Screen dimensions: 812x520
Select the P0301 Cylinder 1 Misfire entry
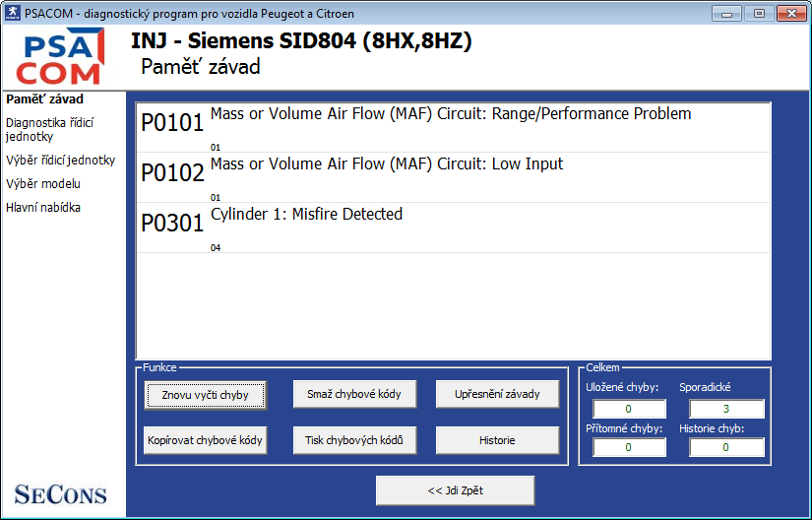coord(453,227)
